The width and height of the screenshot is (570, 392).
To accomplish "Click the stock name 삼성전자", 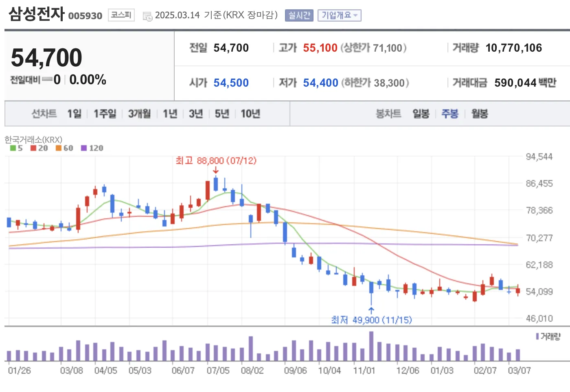I will click(x=37, y=14).
